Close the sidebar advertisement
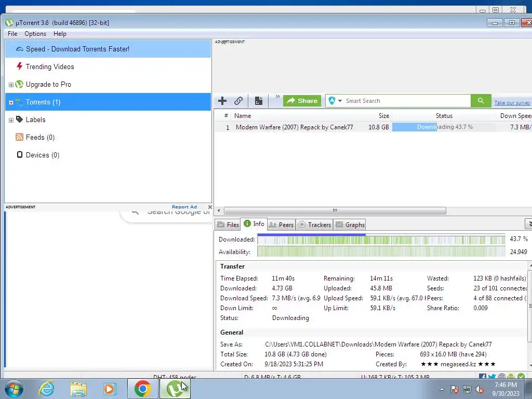Image resolution: width=532 pixels, height=399 pixels. (x=210, y=207)
